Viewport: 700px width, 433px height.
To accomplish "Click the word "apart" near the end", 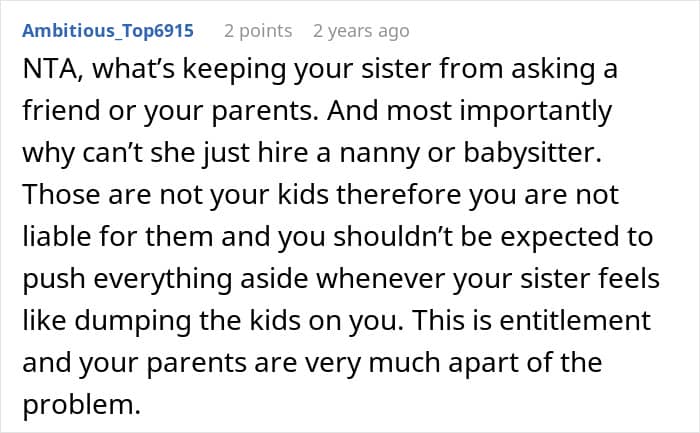I will [x=483, y=363].
